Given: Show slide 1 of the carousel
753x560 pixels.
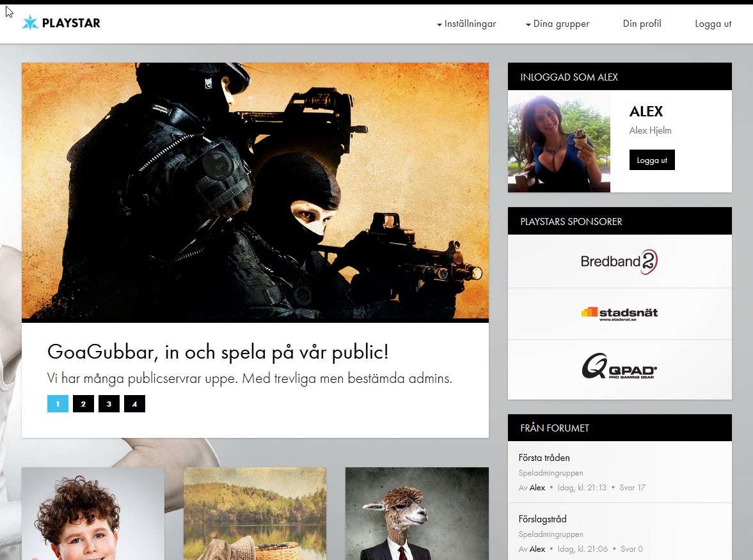Looking at the screenshot, I should [58, 403].
